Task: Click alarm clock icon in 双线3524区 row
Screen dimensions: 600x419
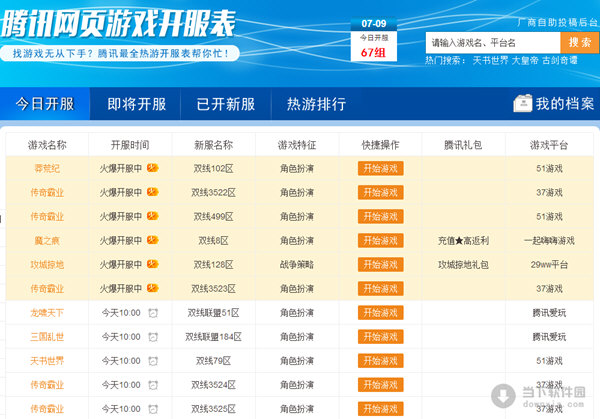Action: [x=153, y=385]
